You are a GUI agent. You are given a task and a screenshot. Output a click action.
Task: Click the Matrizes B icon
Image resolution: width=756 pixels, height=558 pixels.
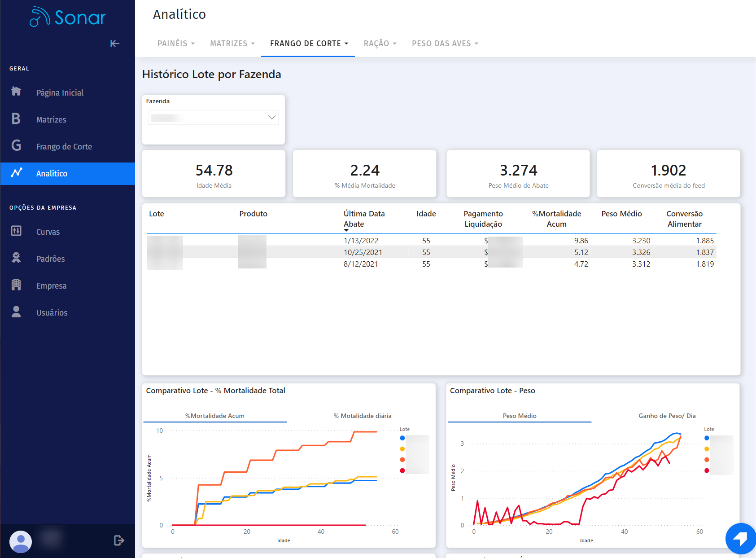pyautogui.click(x=16, y=119)
